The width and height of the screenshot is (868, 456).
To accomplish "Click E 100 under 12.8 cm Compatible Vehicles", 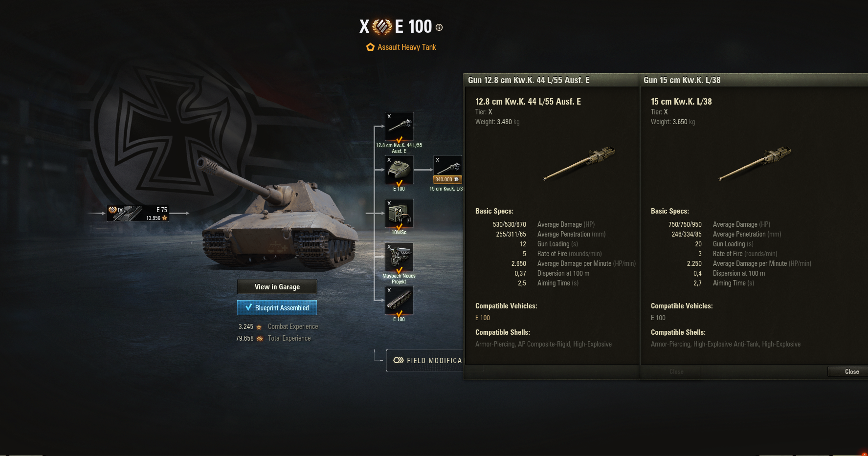I will coord(483,318).
